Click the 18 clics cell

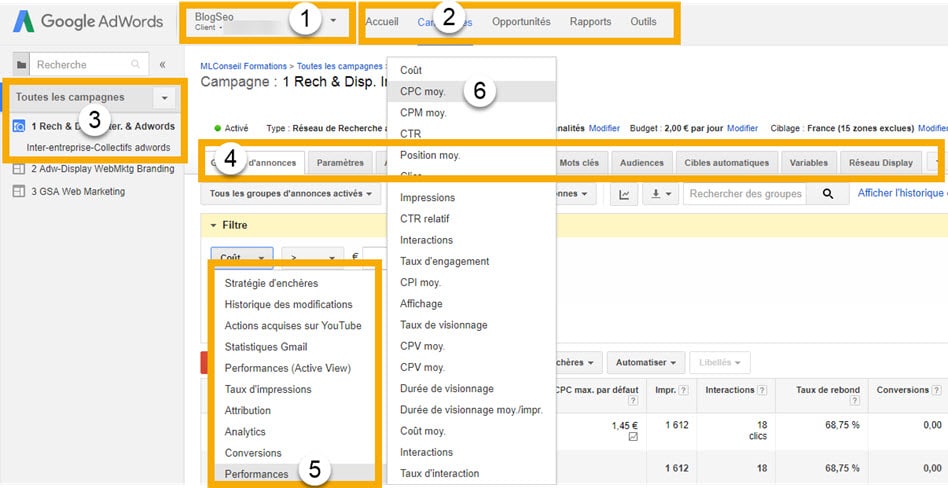(756, 431)
